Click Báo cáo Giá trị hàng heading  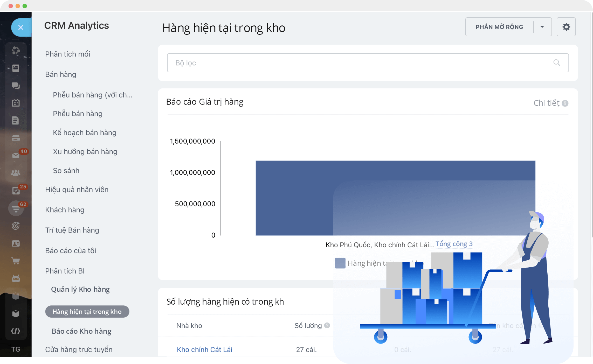[x=205, y=102]
